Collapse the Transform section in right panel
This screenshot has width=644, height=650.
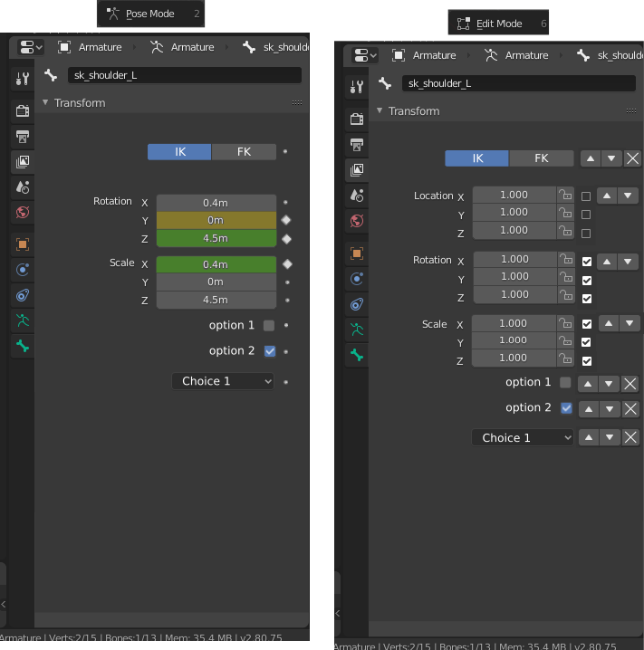[380, 110]
